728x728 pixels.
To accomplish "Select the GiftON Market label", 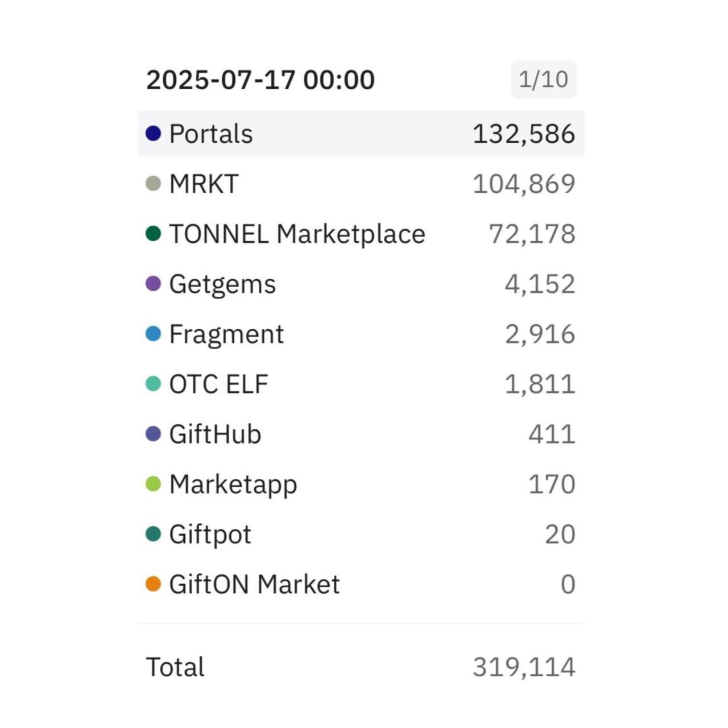I will (255, 585).
